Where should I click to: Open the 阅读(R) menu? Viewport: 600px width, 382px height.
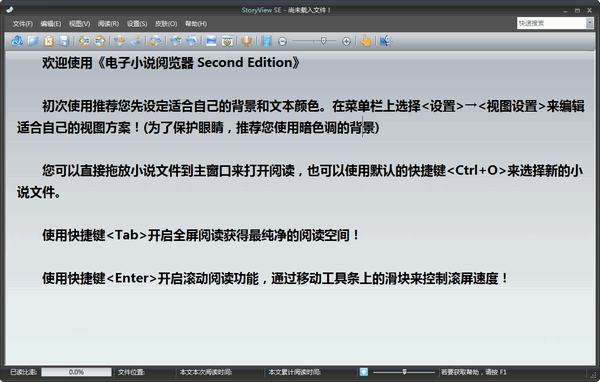(x=108, y=24)
